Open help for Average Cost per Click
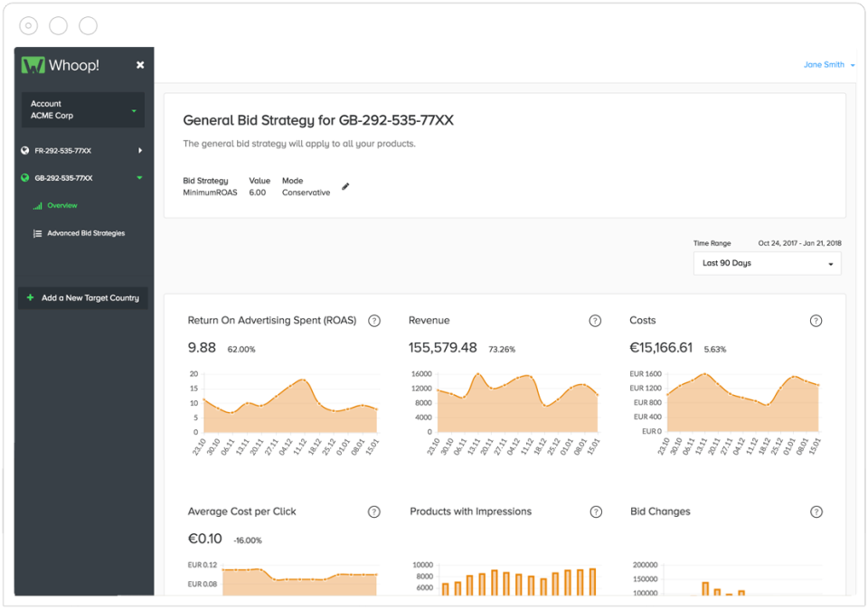 coord(374,512)
